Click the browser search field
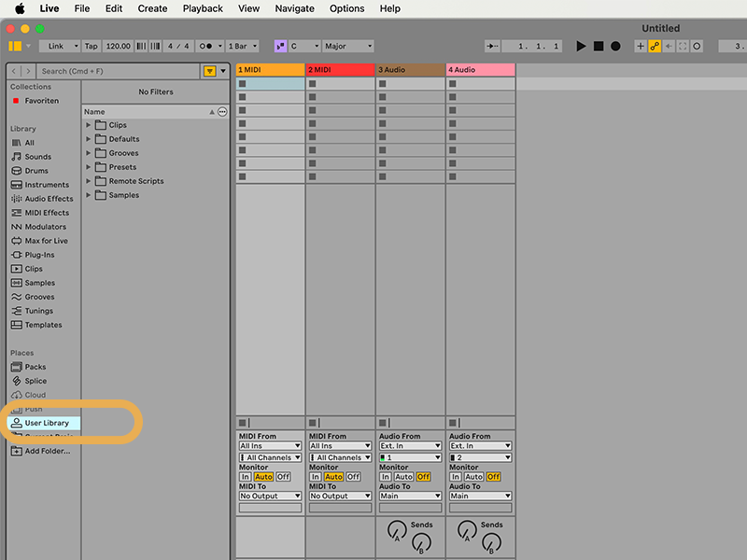Viewport: 747px width, 560px height. pyautogui.click(x=119, y=71)
